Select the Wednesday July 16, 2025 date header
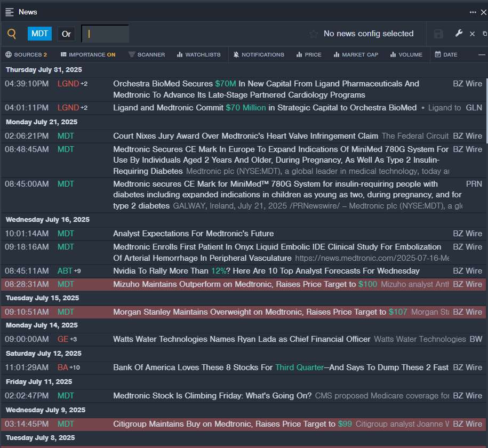 (x=47, y=220)
